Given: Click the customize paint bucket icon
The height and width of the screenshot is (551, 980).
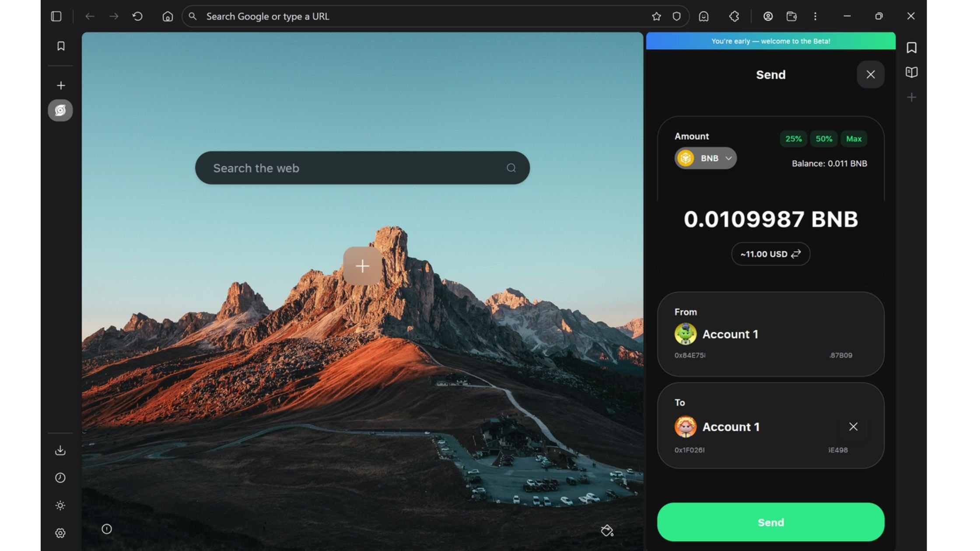Looking at the screenshot, I should [607, 530].
